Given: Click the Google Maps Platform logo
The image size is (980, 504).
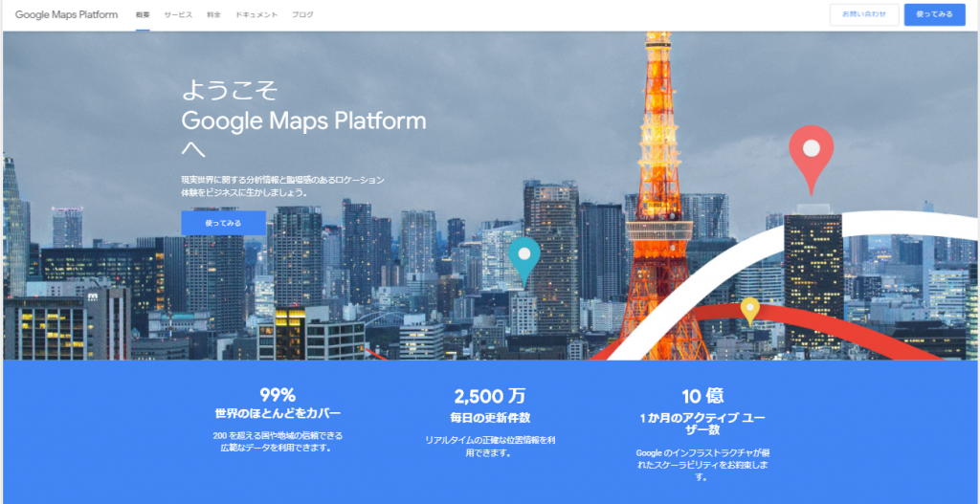Looking at the screenshot, I should pos(66,14).
